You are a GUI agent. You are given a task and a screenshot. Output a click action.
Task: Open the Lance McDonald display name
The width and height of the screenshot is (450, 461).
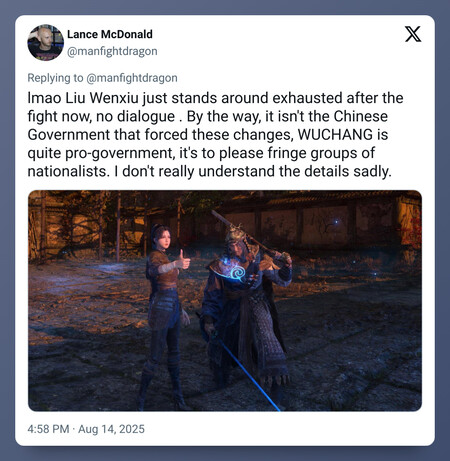(x=110, y=34)
